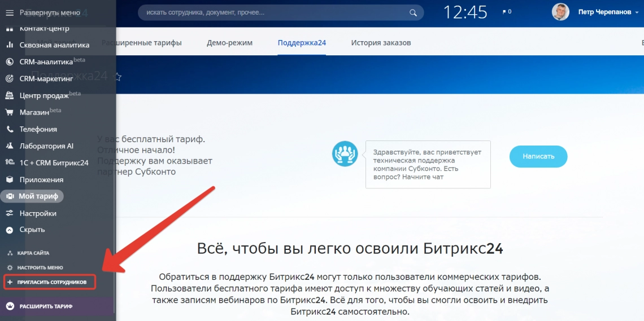Screen dimensions: 644x321
Task: Click the support team round icon
Action: (345, 154)
